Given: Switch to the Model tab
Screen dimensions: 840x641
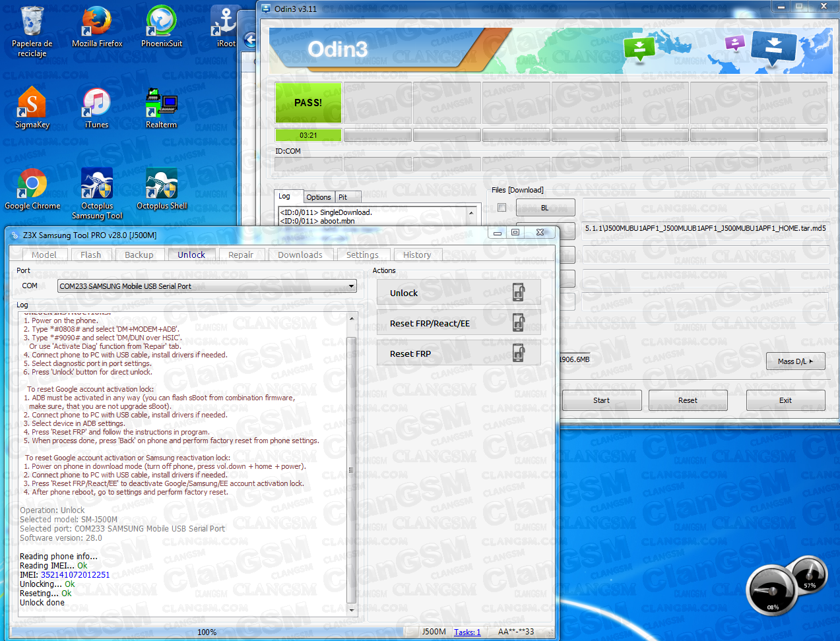Looking at the screenshot, I should 44,255.
